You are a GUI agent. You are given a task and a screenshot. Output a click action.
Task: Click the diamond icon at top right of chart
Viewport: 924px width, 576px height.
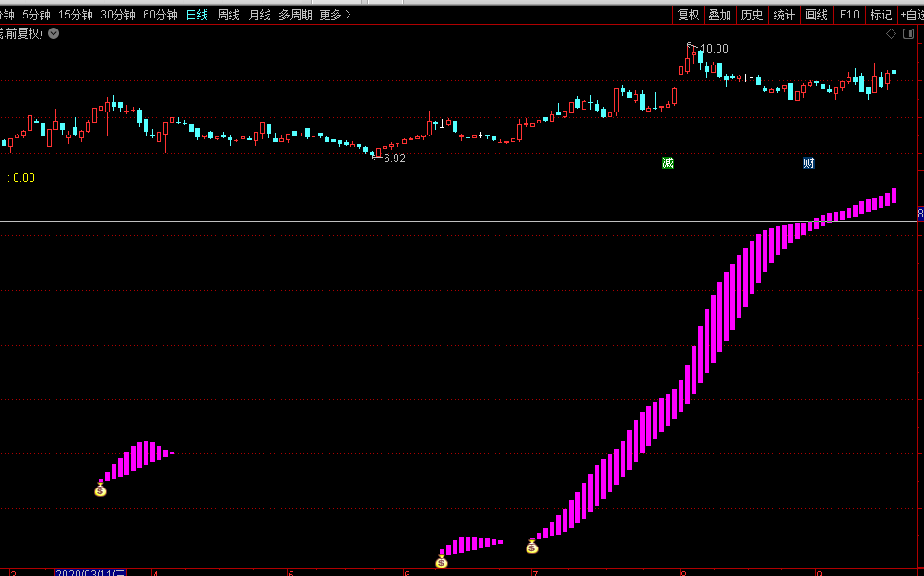coord(892,34)
